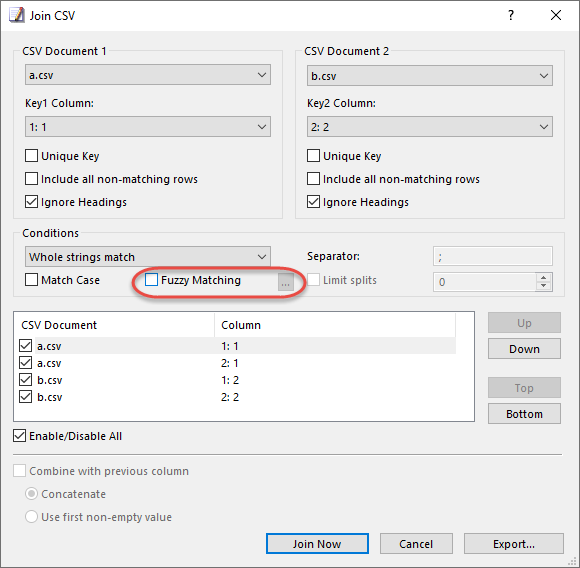The width and height of the screenshot is (580, 568).
Task: Enable Fuzzy Matching checkbox
Action: point(151,280)
